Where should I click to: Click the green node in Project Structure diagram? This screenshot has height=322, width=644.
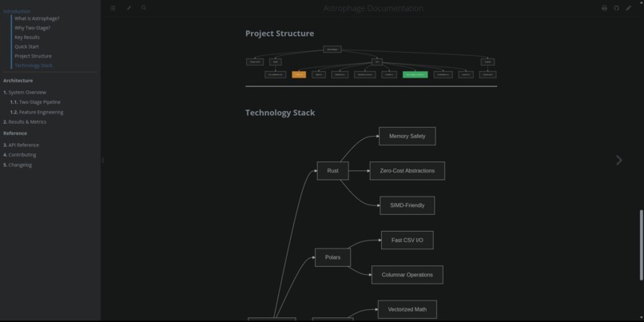pyautogui.click(x=415, y=75)
